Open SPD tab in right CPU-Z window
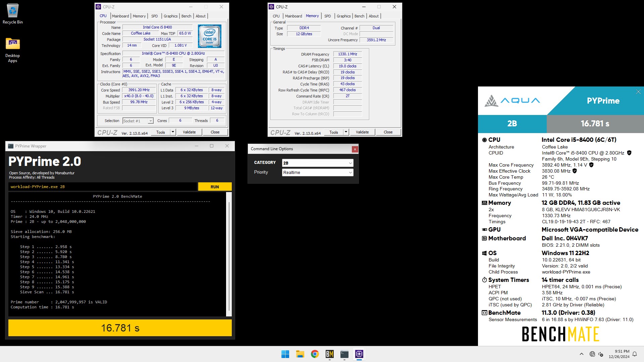Viewport: 644px width, 362px height. tap(328, 16)
